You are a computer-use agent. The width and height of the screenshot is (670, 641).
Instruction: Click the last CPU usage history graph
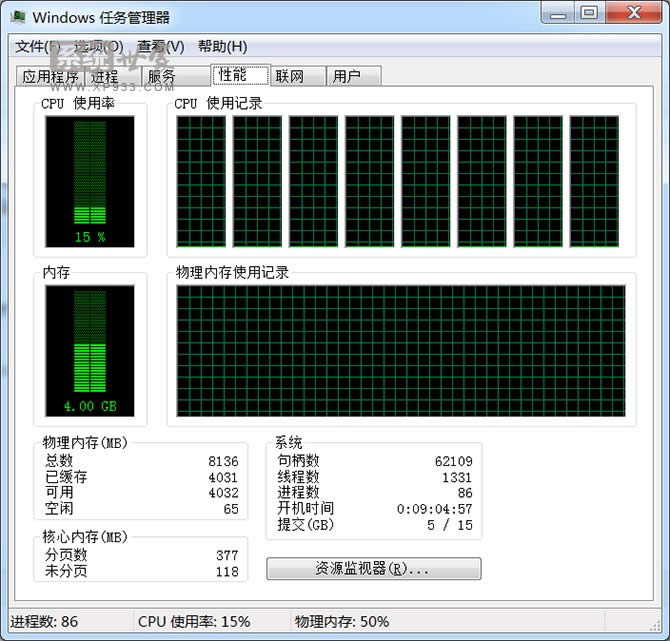tap(594, 181)
